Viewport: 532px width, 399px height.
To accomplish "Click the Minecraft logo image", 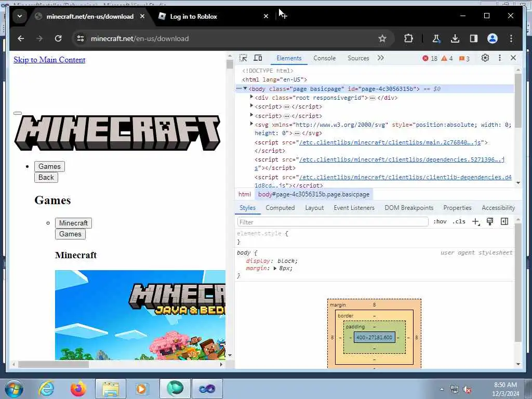I will pos(117,132).
